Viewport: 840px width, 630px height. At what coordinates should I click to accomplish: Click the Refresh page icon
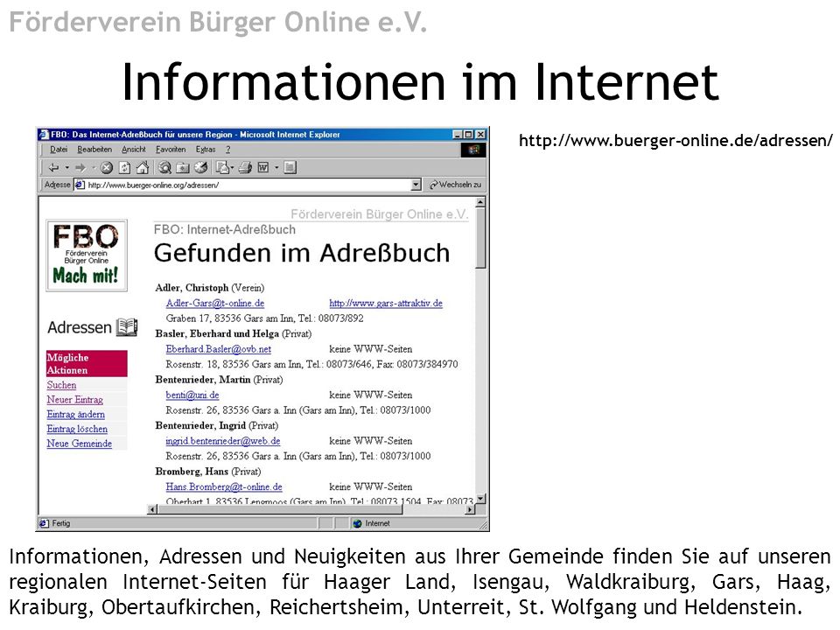[124, 168]
